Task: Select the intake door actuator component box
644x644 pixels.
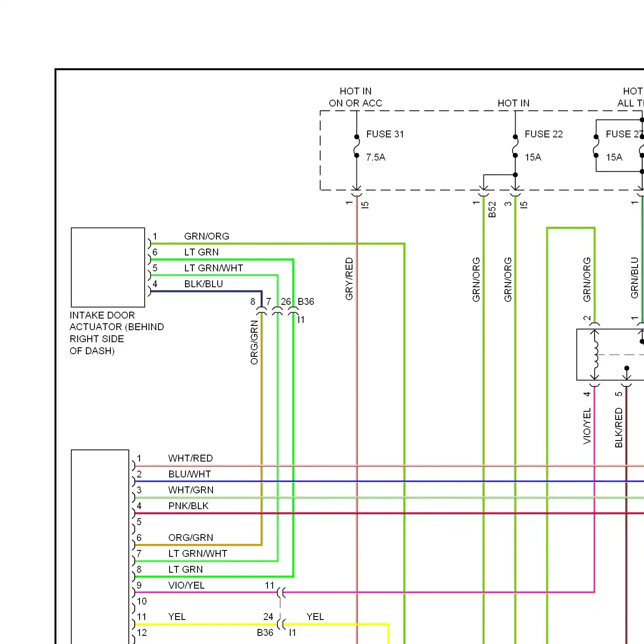Action: [x=108, y=267]
